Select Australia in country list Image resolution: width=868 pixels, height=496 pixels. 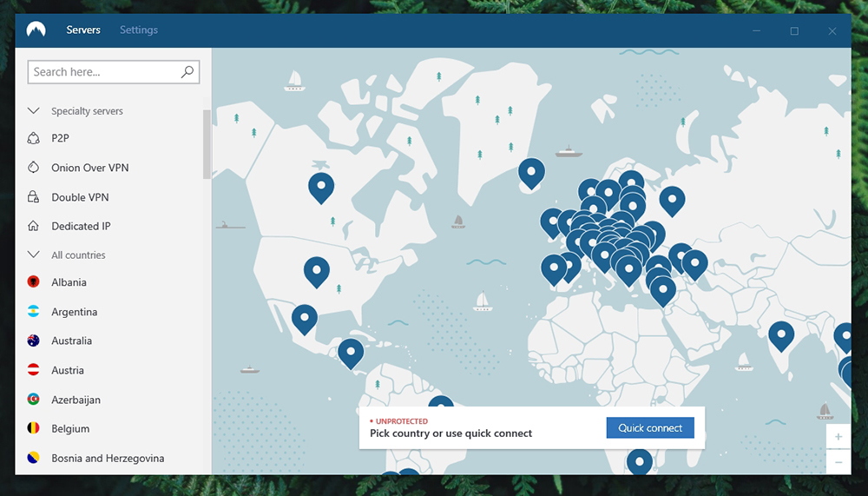pyautogui.click(x=71, y=341)
